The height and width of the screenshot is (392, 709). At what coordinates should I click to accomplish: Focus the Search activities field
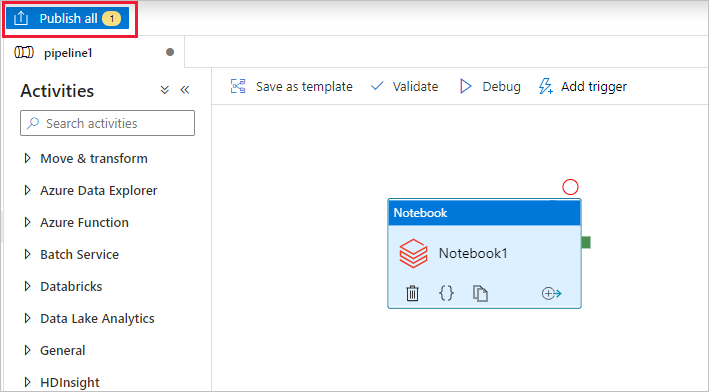tap(108, 123)
